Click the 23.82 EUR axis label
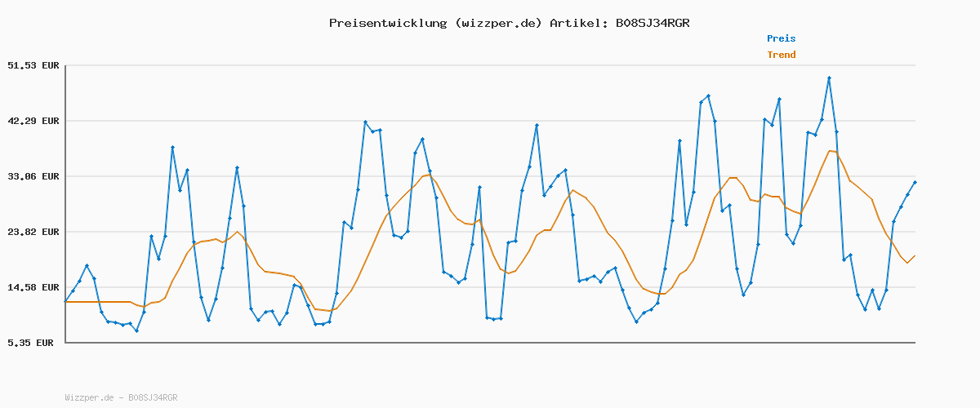This screenshot has width=980, height=408. (33, 232)
